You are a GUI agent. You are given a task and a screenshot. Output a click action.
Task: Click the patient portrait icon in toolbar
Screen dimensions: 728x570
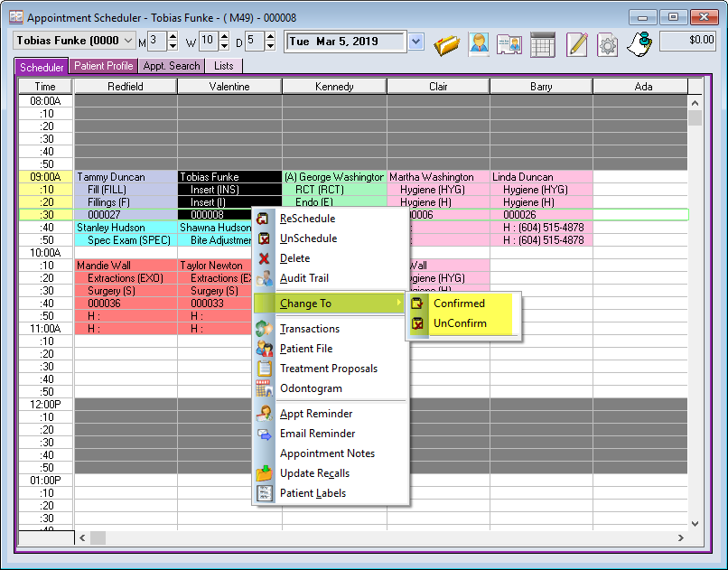click(479, 43)
